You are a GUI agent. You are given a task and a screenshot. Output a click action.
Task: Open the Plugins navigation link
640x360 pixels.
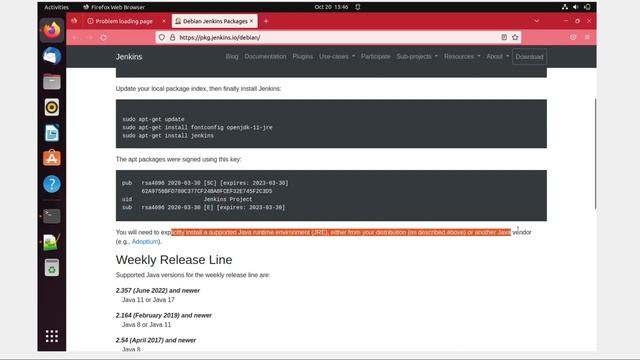click(302, 56)
